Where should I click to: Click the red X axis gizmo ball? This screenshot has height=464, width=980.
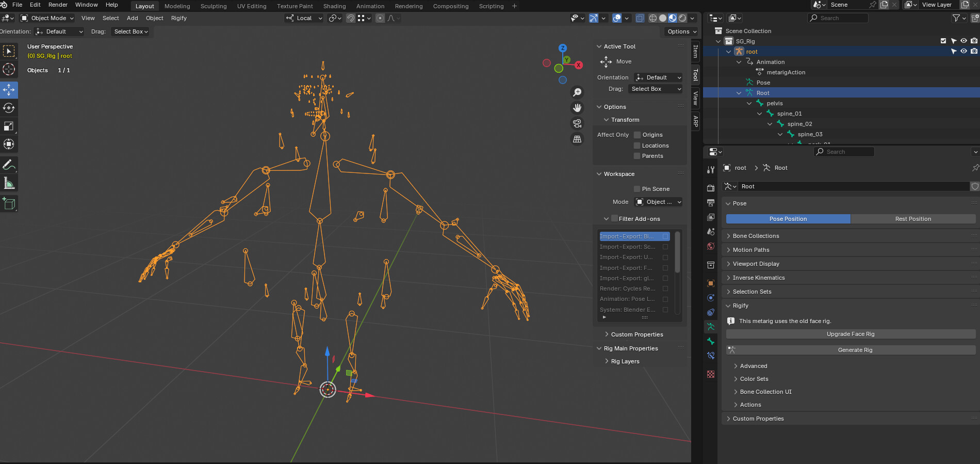pos(579,65)
